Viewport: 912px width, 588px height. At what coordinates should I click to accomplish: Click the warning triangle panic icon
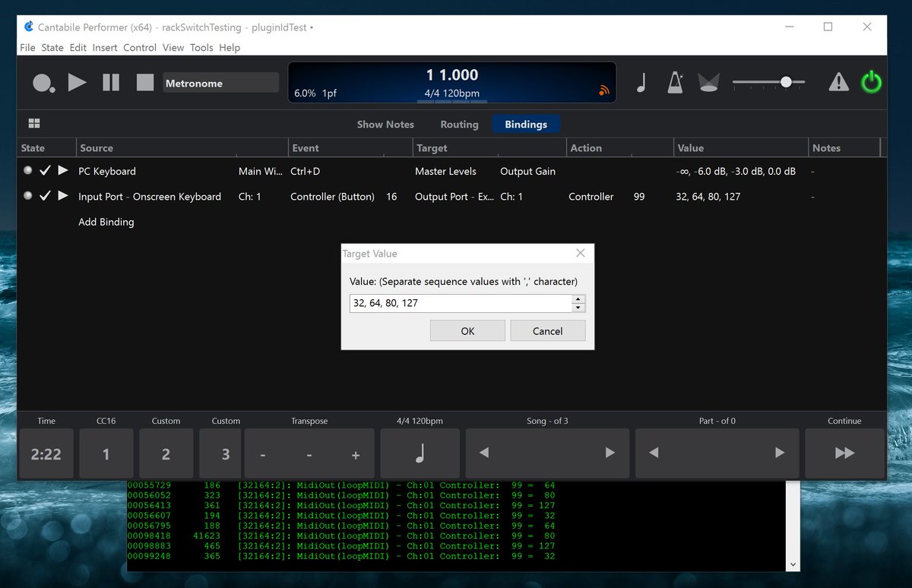[x=838, y=82]
